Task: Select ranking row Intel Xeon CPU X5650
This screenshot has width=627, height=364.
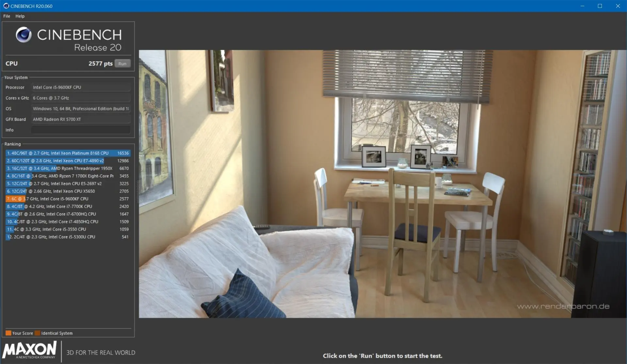Action: tap(68, 191)
